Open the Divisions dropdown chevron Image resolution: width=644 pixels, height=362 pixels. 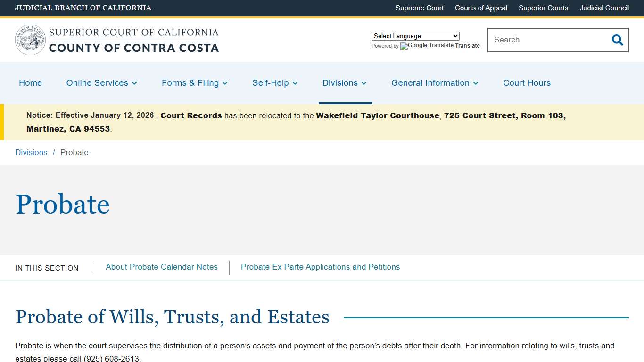[x=364, y=83]
